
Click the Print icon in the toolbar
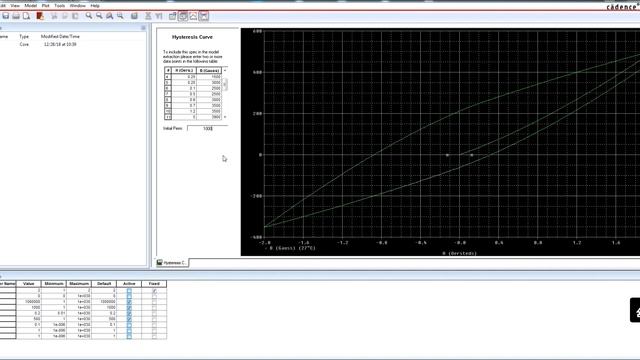16,16
